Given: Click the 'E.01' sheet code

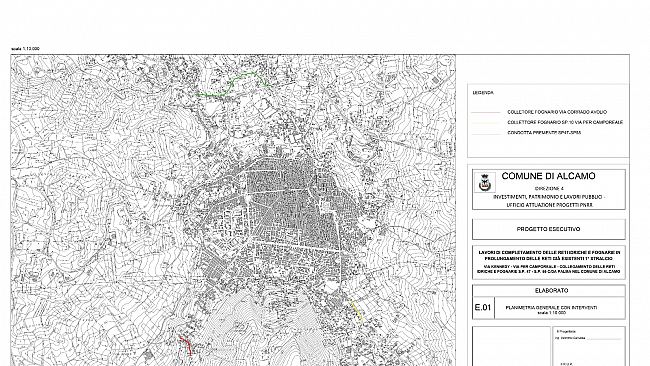Looking at the screenshot, I should click(483, 308).
